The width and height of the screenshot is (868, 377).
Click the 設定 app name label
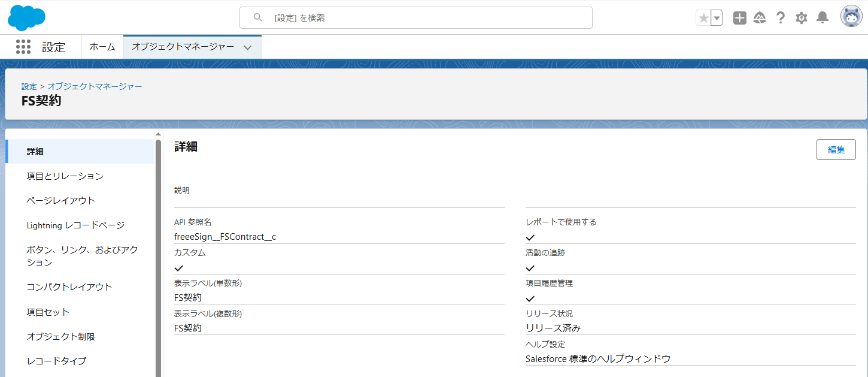(54, 47)
